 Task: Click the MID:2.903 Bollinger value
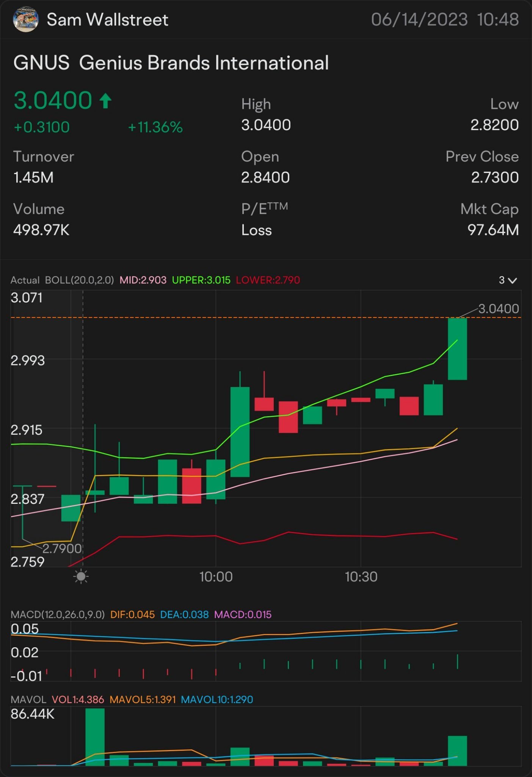[x=143, y=280]
